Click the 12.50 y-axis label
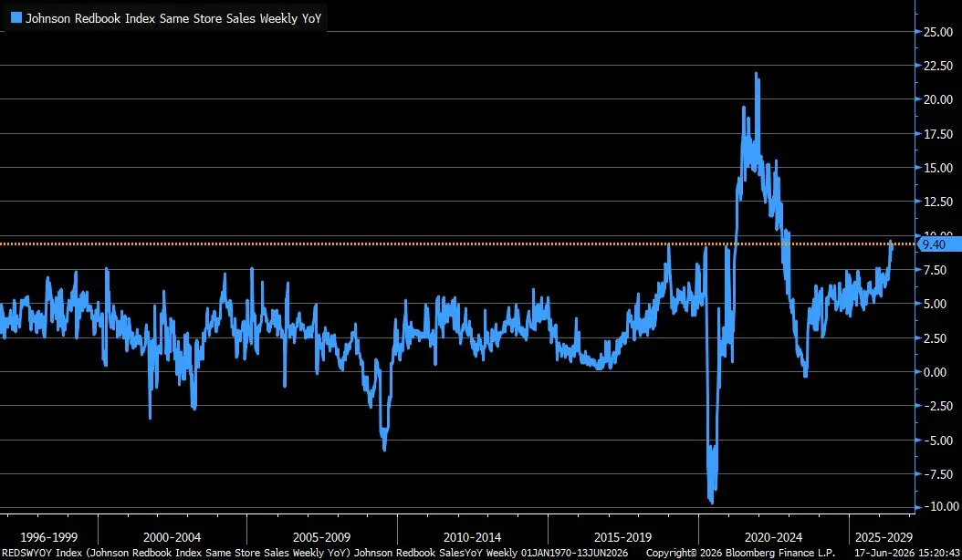Viewport: 962px width, 560px height. pos(938,202)
